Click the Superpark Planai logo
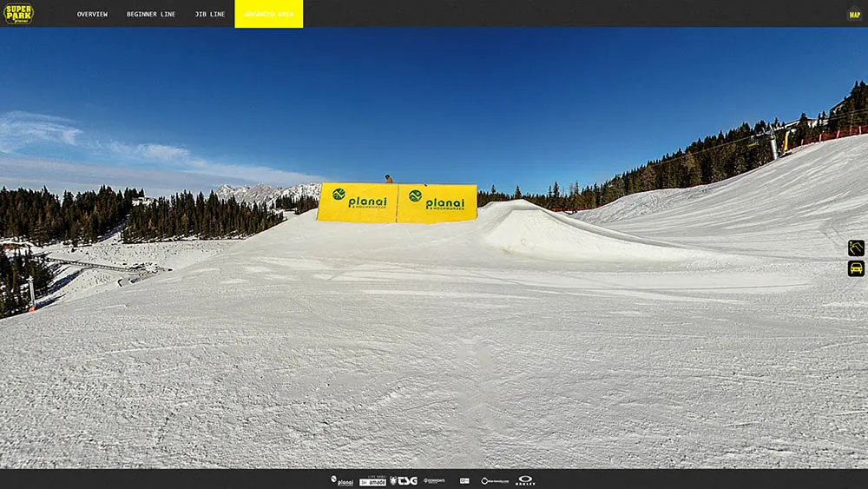The height and width of the screenshot is (489, 868). pos(18,13)
